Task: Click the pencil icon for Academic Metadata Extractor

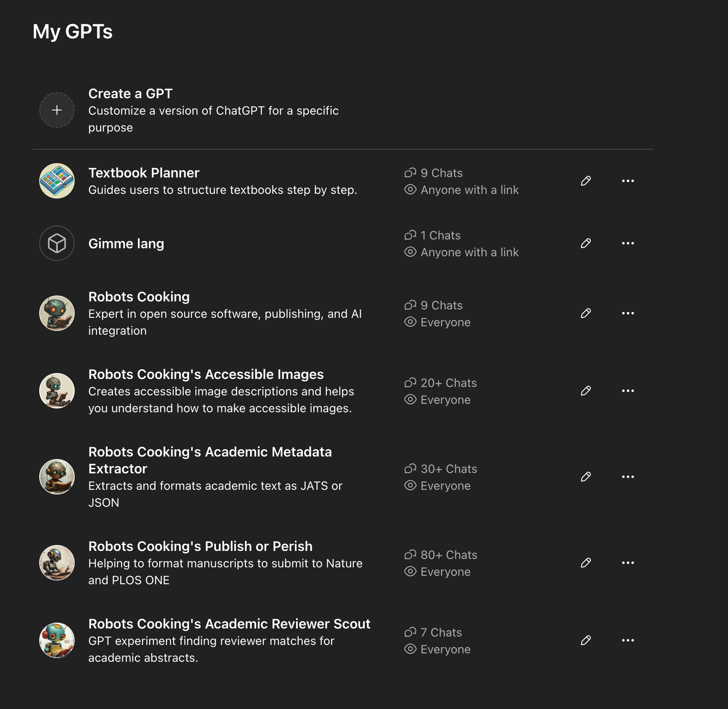Action: pyautogui.click(x=586, y=477)
